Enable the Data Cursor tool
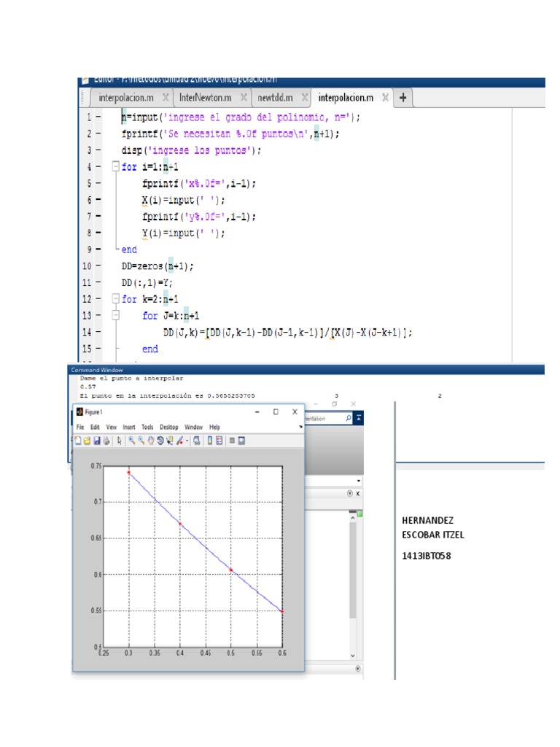560x747 pixels. (x=170, y=441)
